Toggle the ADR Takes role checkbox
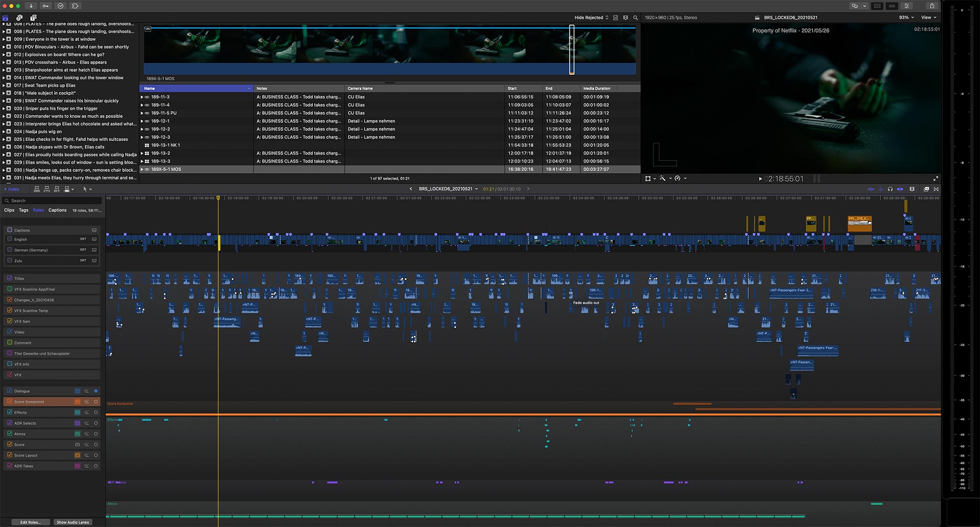 pyautogui.click(x=10, y=466)
